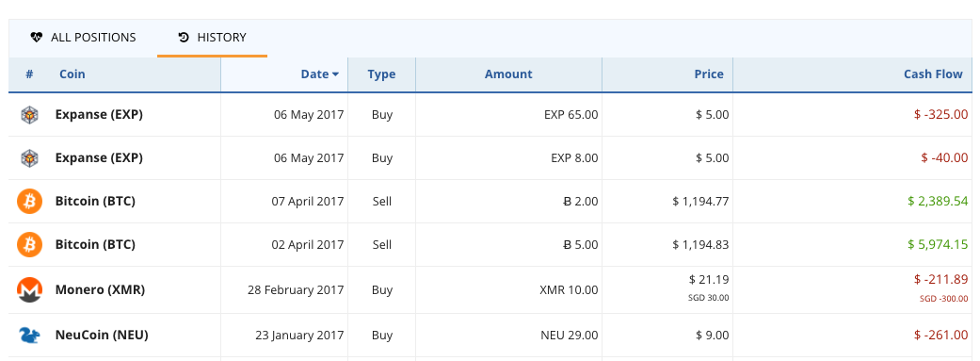
Task: Click the Ƀ 5.00 amount
Action: pos(581,245)
